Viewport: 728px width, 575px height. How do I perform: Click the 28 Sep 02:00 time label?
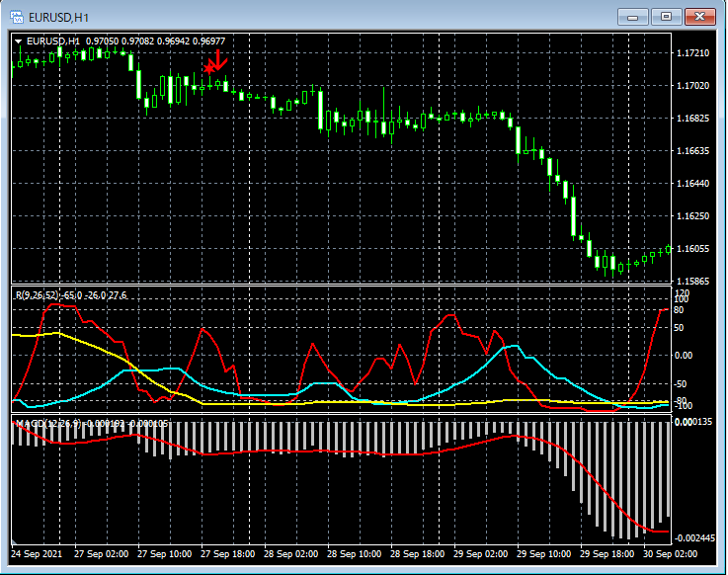[290, 554]
